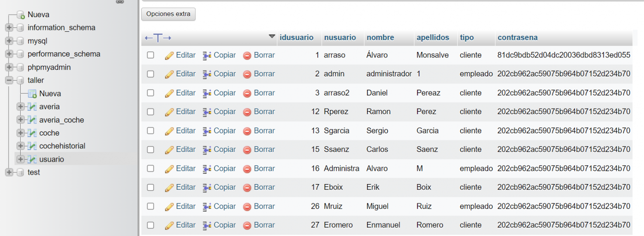
Task: Expand the information_schema database
Action: coord(9,28)
